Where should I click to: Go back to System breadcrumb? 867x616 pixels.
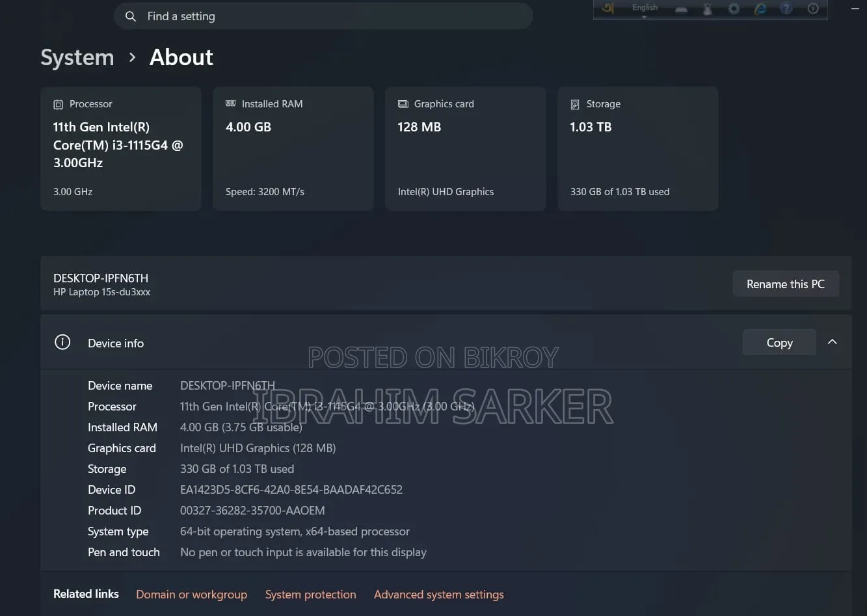coord(77,57)
